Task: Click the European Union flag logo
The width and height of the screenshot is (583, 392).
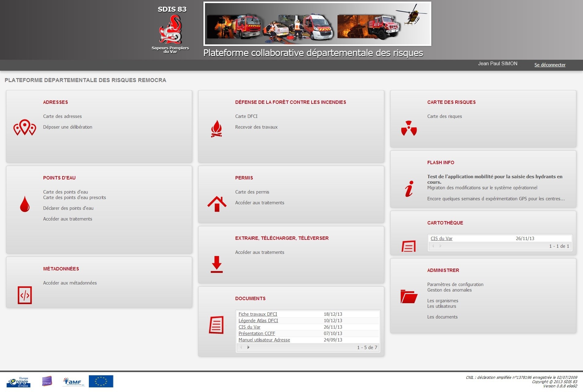Action: point(101,381)
